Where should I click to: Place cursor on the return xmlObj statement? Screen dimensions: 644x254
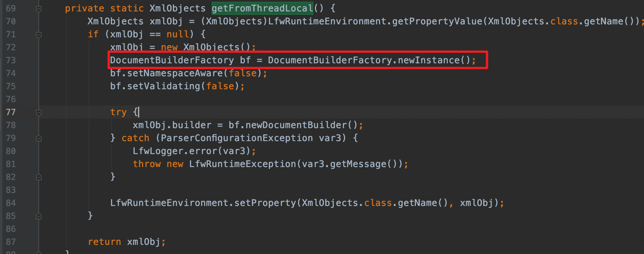tap(126, 242)
